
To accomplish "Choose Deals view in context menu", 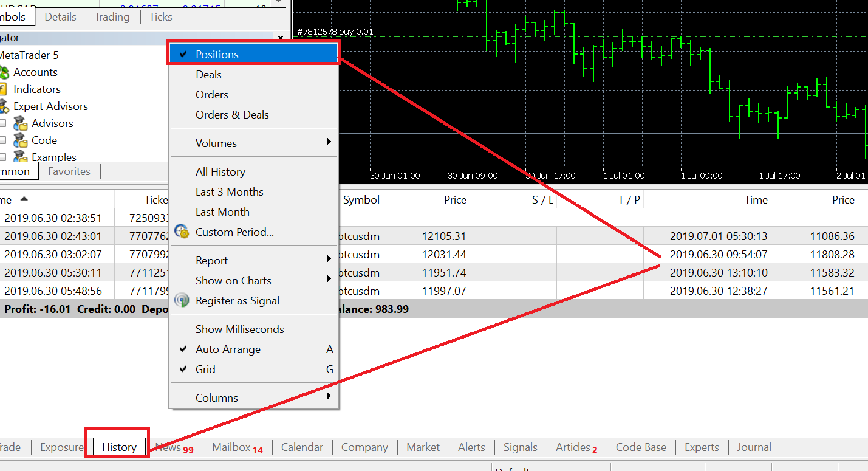I will click(253, 74).
